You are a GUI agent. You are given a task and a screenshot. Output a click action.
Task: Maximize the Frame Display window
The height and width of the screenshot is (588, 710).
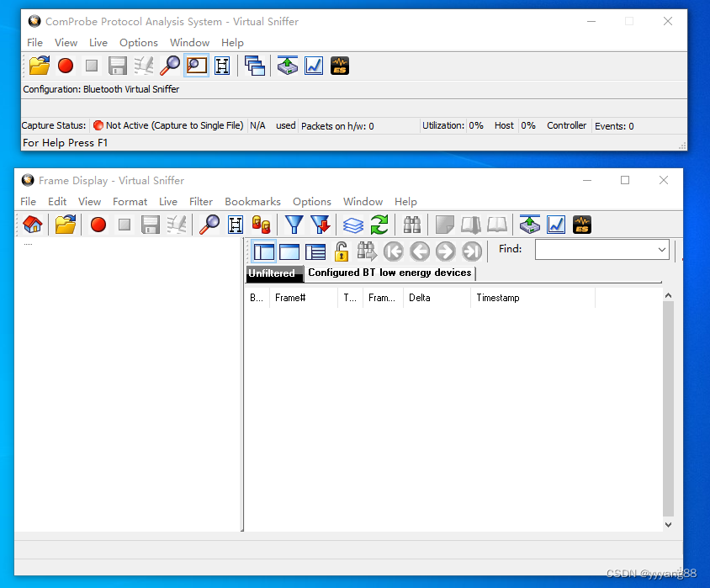coord(625,180)
